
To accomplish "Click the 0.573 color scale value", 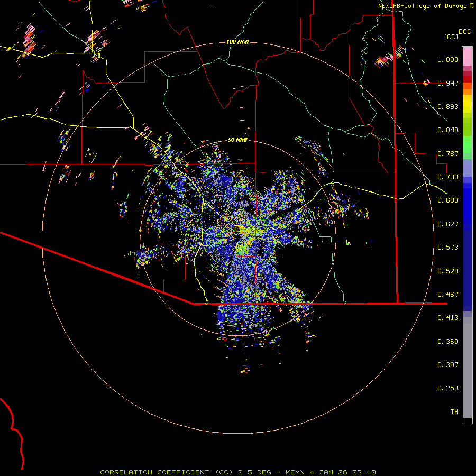I will point(448,248).
